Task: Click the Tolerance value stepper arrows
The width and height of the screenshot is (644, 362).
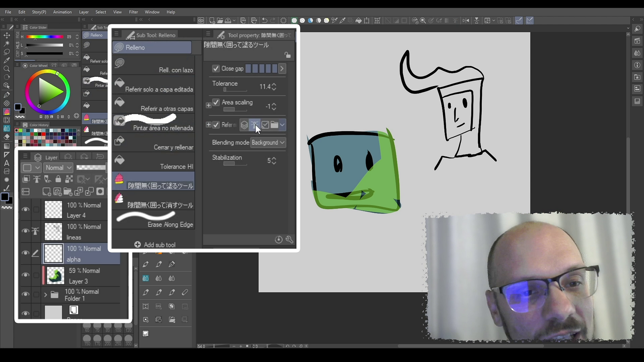Action: 274,87
